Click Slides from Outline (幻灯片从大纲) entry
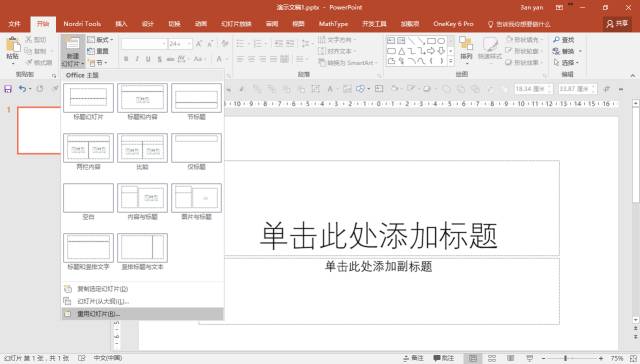This screenshot has width=640, height=364. pyautogui.click(x=142, y=301)
